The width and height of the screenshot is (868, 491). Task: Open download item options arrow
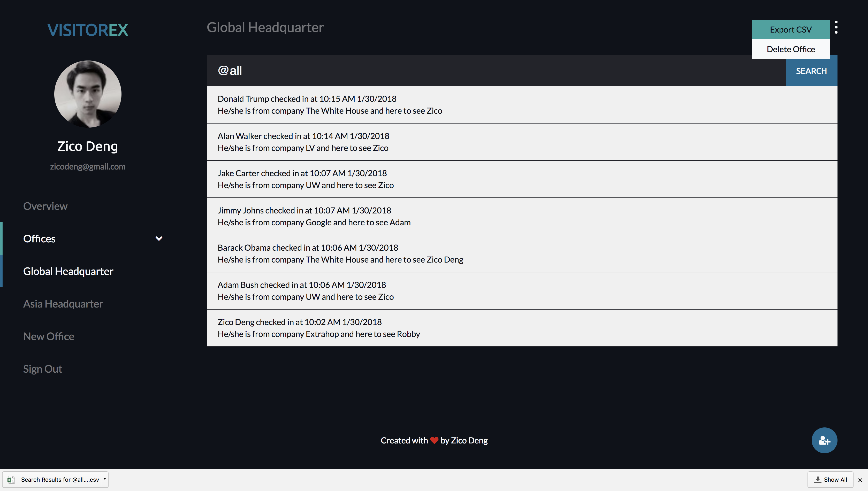(104, 479)
